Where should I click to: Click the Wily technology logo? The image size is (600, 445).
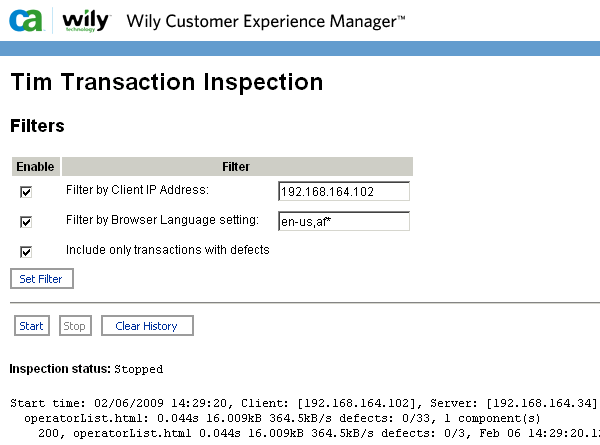[79, 20]
